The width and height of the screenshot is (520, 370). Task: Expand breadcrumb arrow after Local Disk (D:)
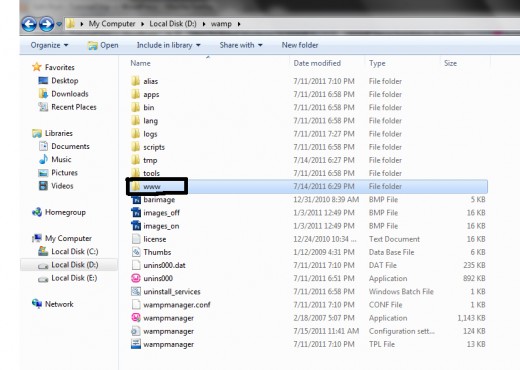pos(204,24)
